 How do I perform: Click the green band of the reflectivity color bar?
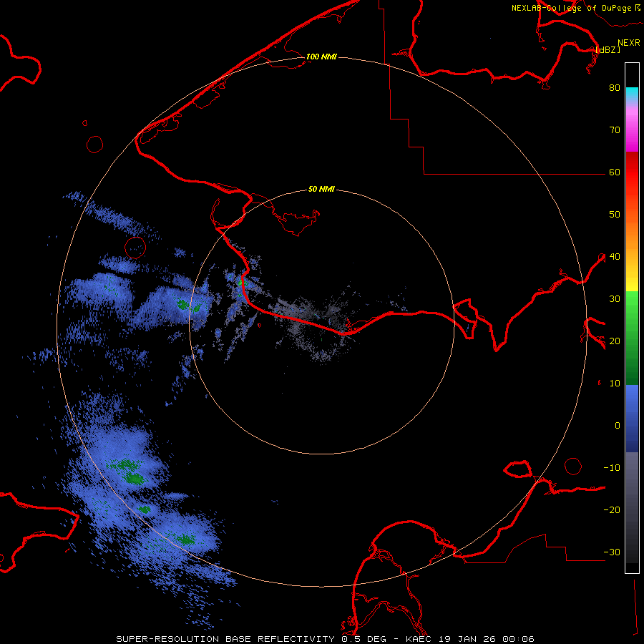coord(632,338)
